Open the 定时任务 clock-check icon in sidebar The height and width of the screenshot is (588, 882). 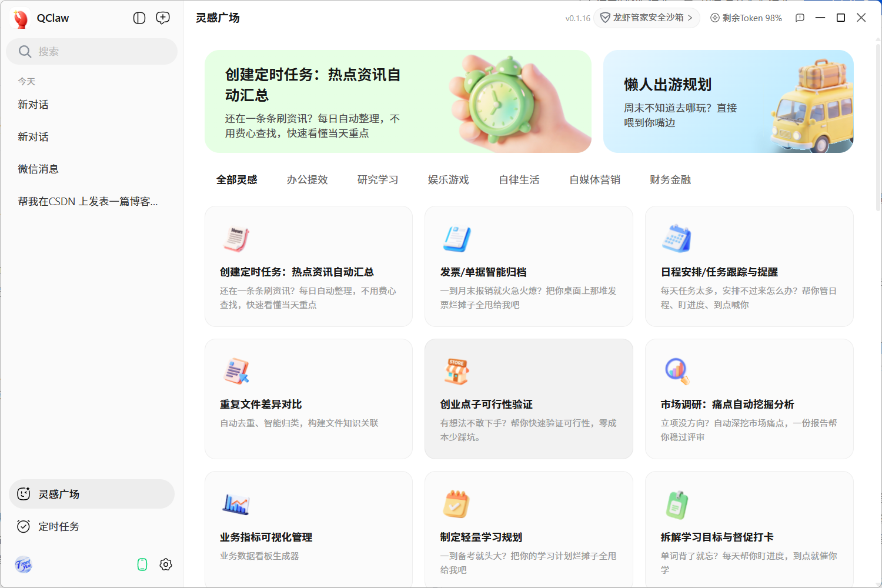24,526
